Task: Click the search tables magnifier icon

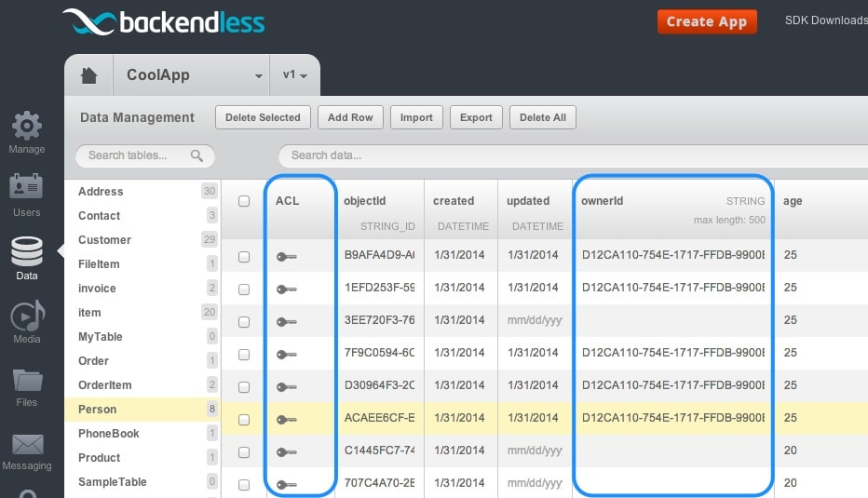Action: point(197,156)
